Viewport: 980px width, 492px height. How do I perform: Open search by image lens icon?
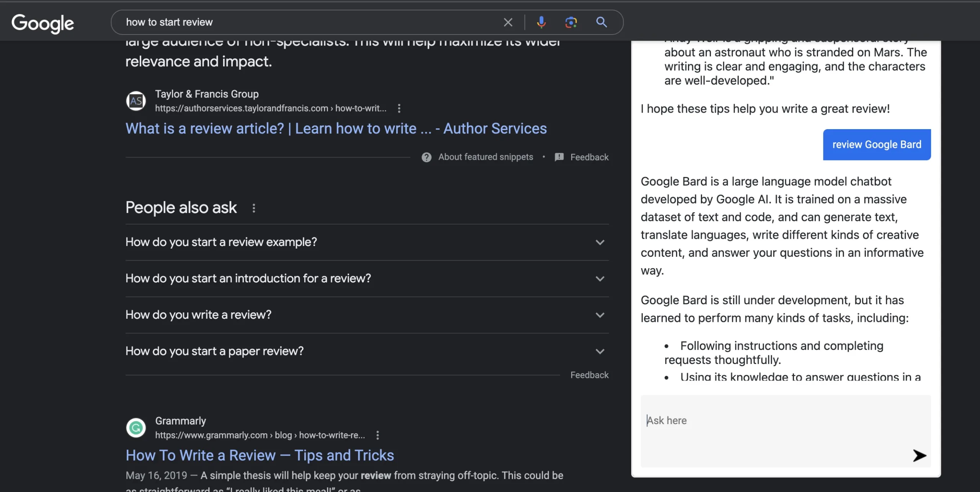click(571, 22)
